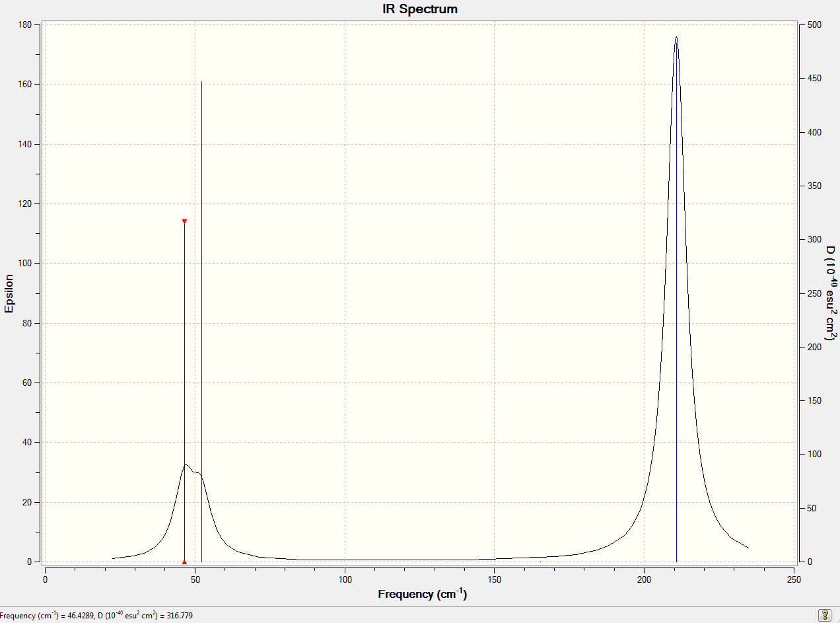Select the red peak line at 46 cm-1
Image resolution: width=840 pixels, height=623 pixels.
(184, 391)
